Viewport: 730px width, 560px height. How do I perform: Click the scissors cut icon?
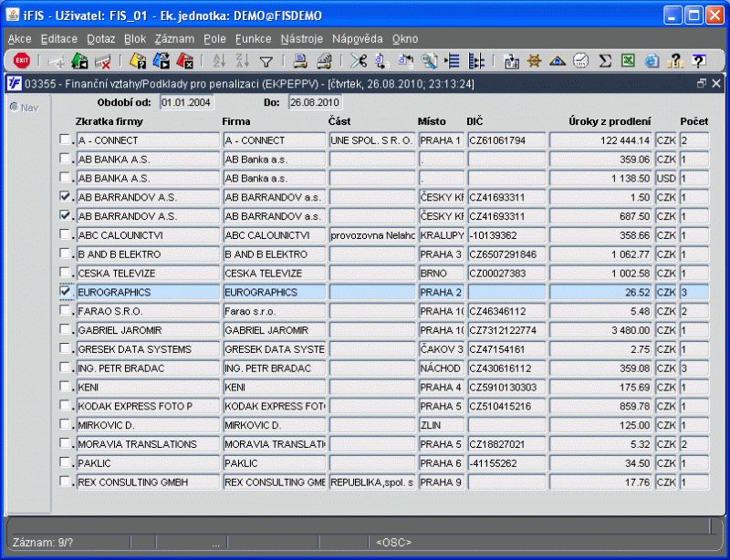click(x=359, y=60)
